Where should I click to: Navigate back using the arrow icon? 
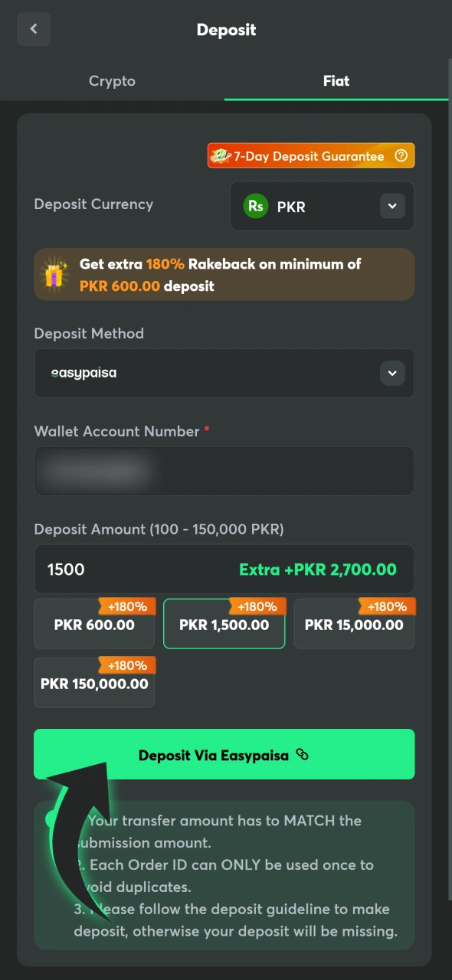coord(34,28)
